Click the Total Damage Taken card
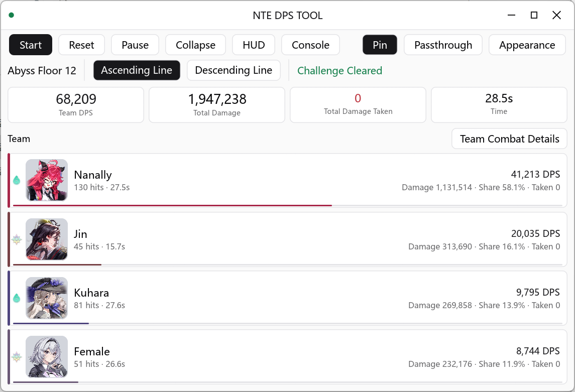Viewport: 575px width, 392px height. click(x=358, y=105)
